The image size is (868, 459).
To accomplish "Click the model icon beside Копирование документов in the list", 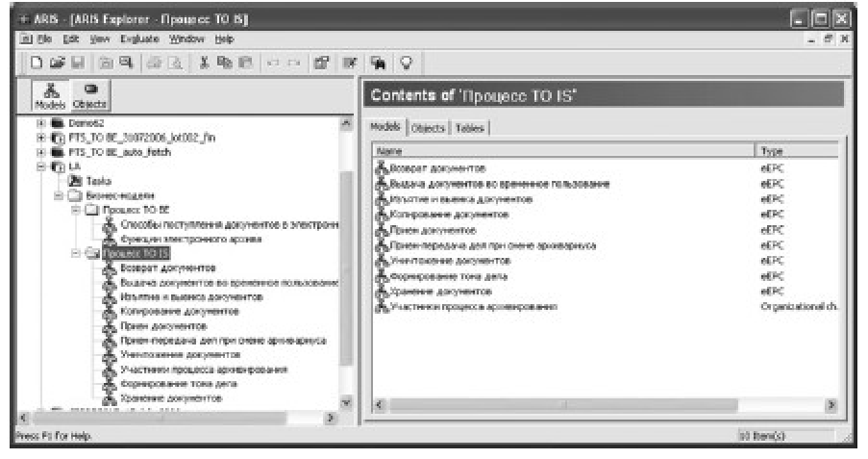I will [382, 215].
